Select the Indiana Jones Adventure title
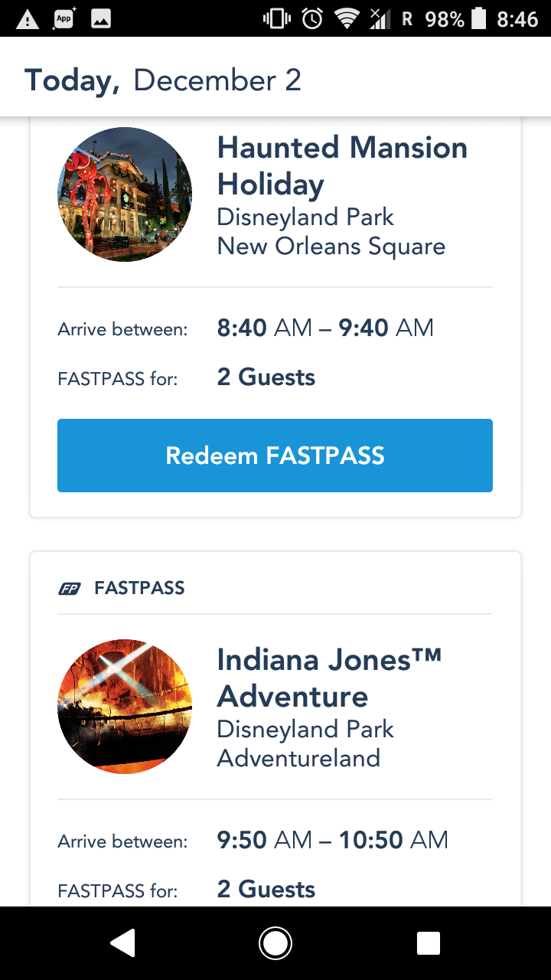The width and height of the screenshot is (551, 980). (330, 678)
